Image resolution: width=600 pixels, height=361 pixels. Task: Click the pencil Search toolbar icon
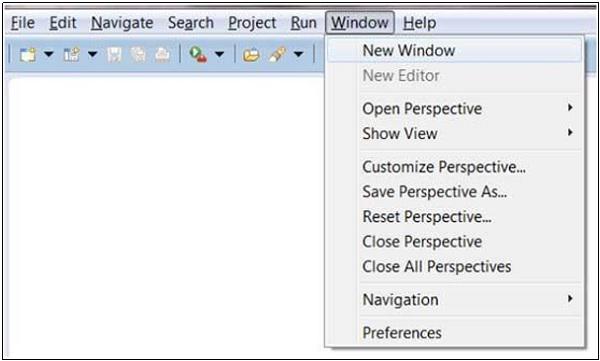pos(277,55)
